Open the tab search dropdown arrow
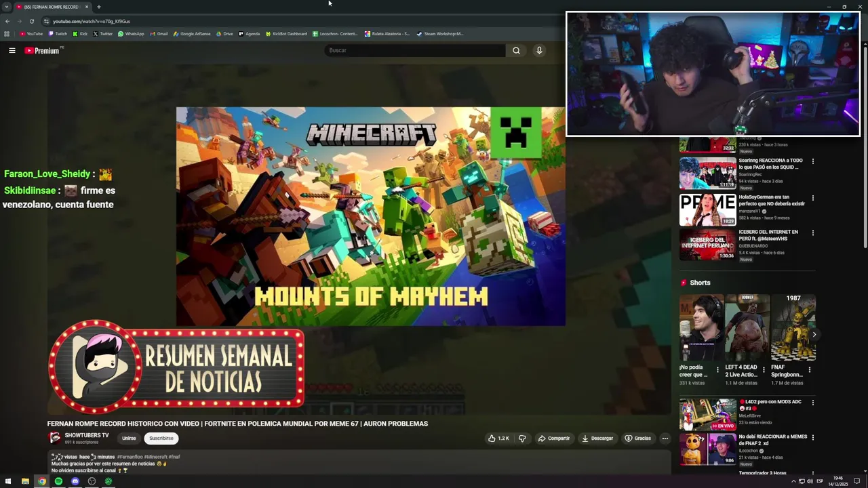 [x=7, y=7]
